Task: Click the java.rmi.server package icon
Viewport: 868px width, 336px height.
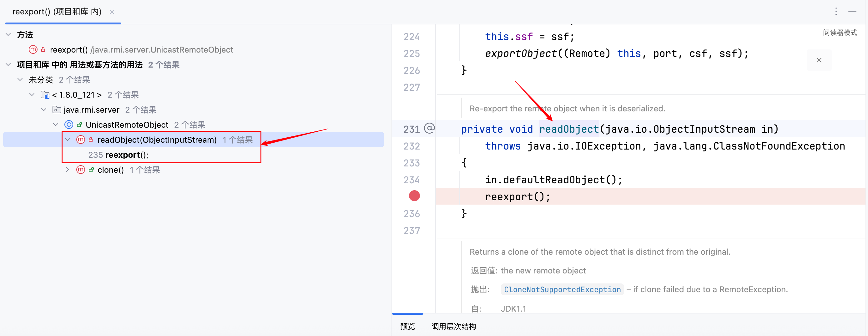Action: [x=57, y=110]
